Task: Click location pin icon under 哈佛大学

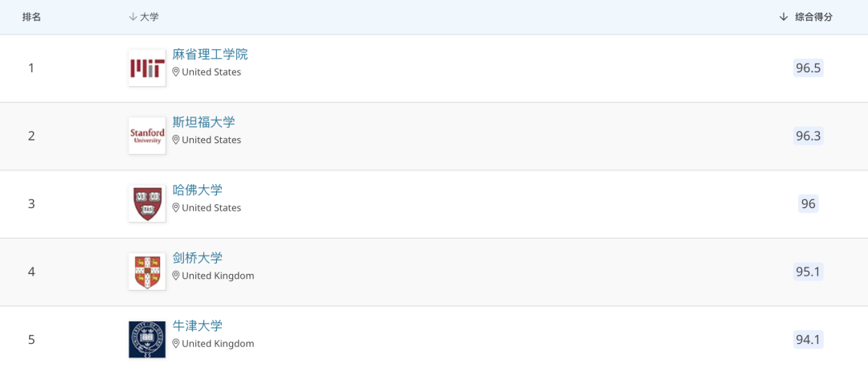Action: [x=176, y=207]
